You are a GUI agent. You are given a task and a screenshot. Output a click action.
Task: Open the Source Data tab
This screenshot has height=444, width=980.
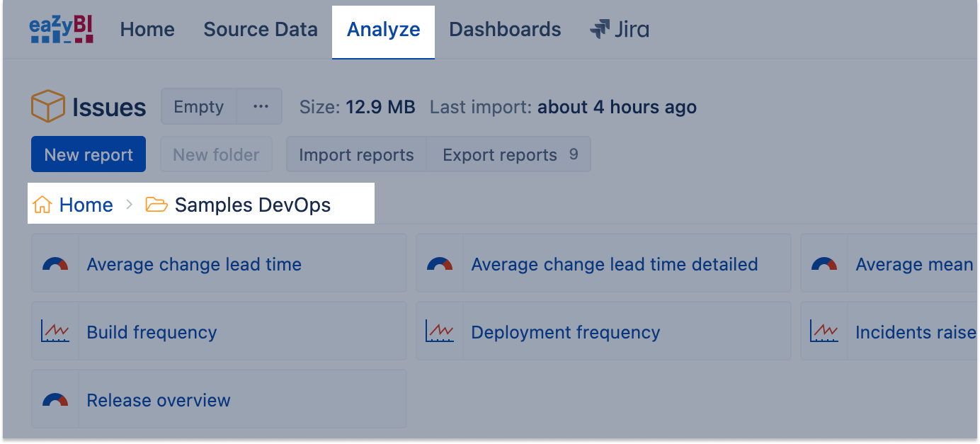click(260, 29)
